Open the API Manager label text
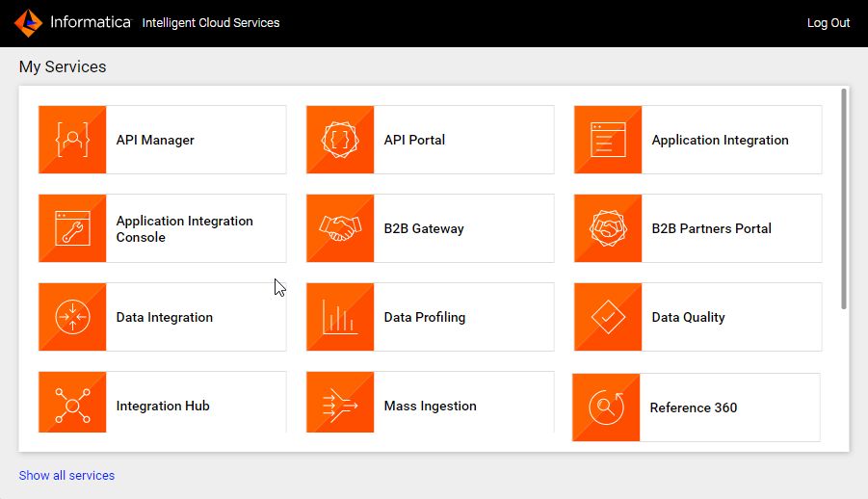Screen dimensions: 868x499 click(155, 140)
